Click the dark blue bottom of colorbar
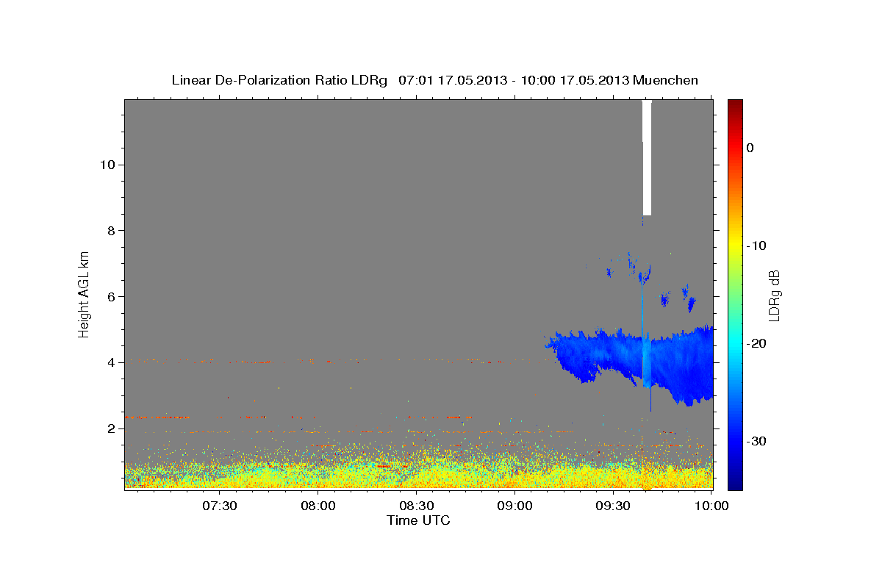Image resolution: width=882 pixels, height=588 pixels. 735,481
